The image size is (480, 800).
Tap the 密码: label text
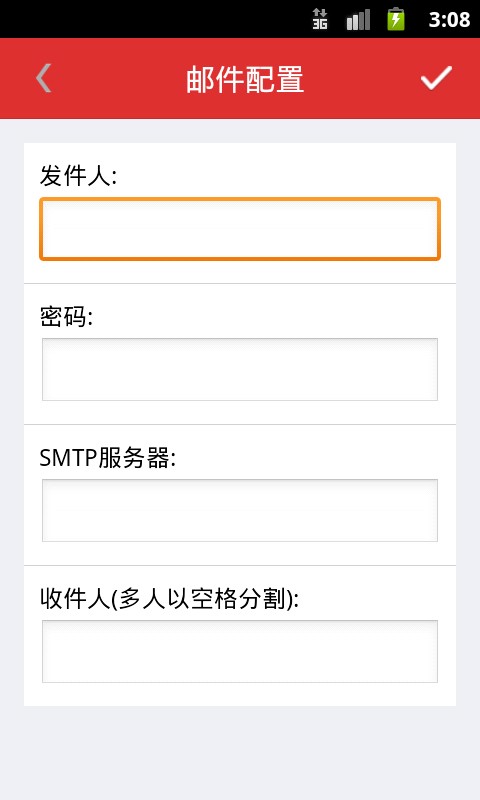pyautogui.click(x=66, y=317)
